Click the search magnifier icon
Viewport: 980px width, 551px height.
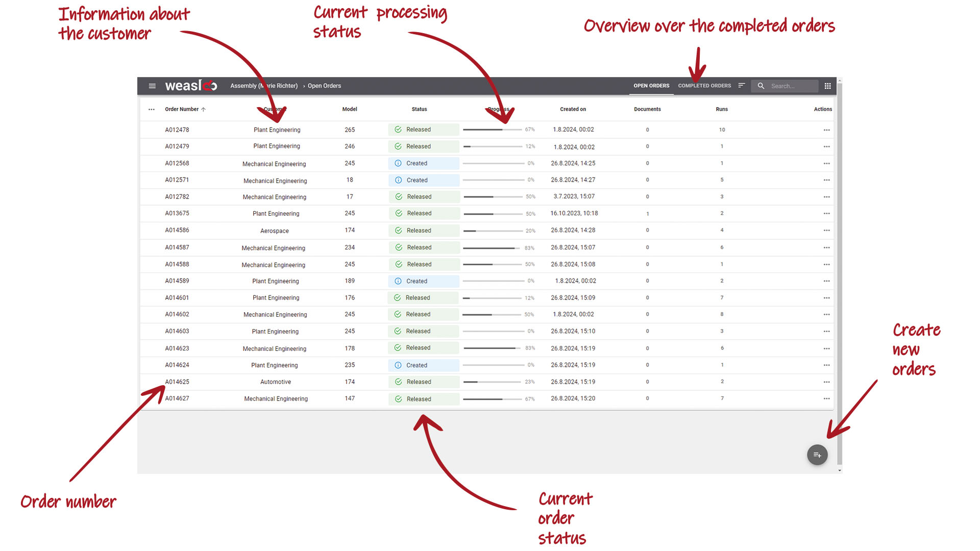click(761, 86)
